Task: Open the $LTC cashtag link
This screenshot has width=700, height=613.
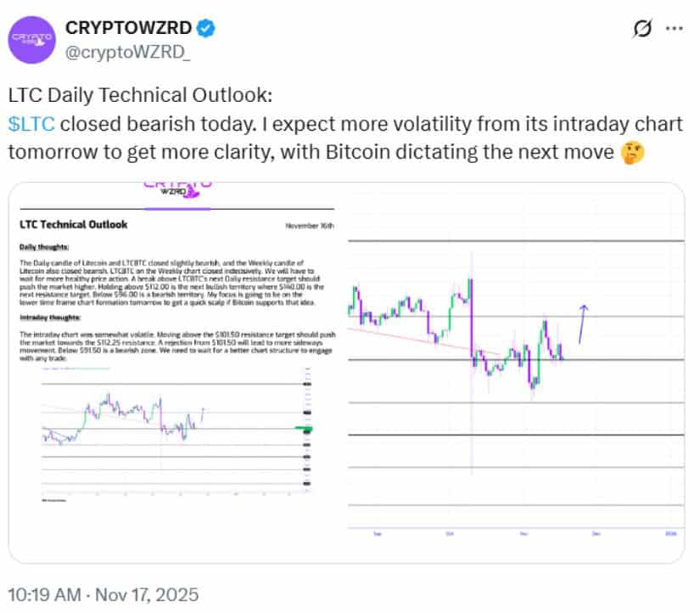Action: pyautogui.click(x=31, y=124)
